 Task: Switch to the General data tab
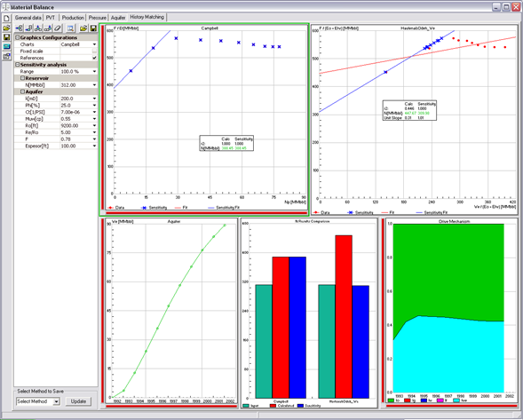click(x=28, y=18)
